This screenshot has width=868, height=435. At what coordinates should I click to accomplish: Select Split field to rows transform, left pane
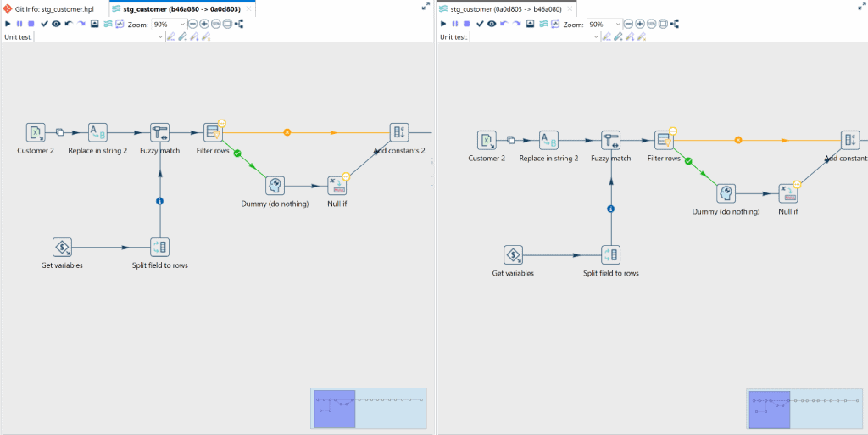(x=160, y=248)
